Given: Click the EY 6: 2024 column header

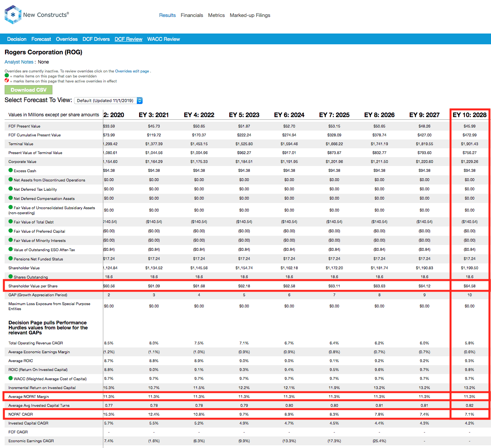Looking at the screenshot, I should click(289, 115).
